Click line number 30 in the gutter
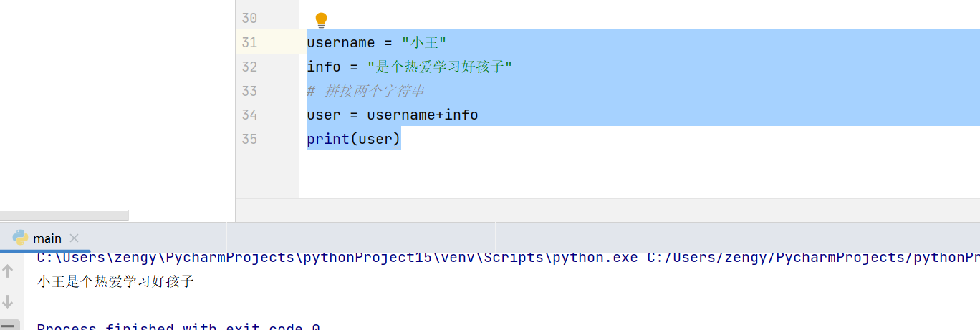 [249, 18]
